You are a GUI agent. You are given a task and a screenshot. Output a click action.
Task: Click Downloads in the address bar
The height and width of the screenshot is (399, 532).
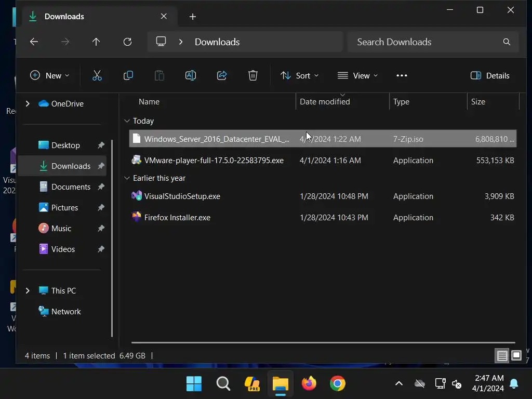[x=217, y=42]
